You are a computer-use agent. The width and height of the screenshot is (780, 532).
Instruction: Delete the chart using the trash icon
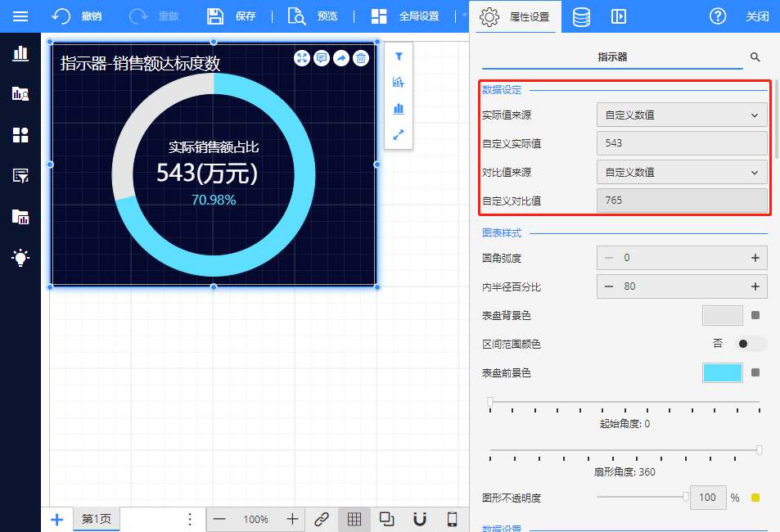pos(361,58)
